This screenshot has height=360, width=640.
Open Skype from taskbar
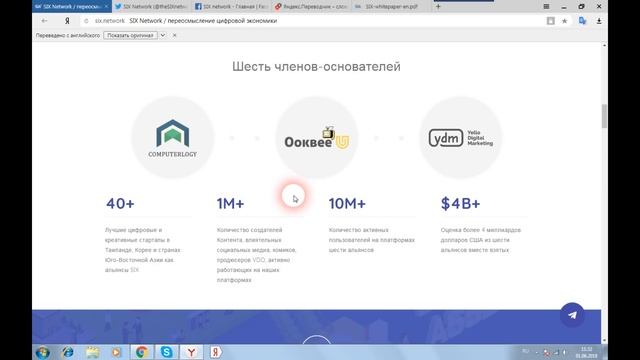[167, 352]
